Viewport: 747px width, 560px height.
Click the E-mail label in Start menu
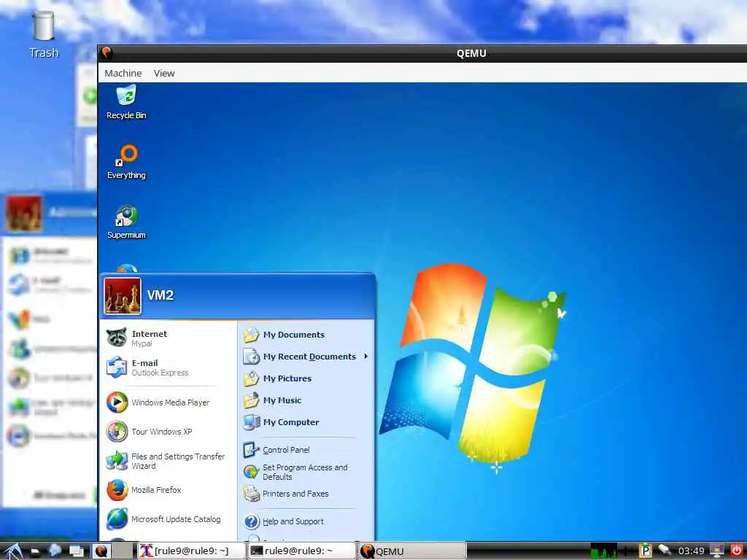(144, 363)
